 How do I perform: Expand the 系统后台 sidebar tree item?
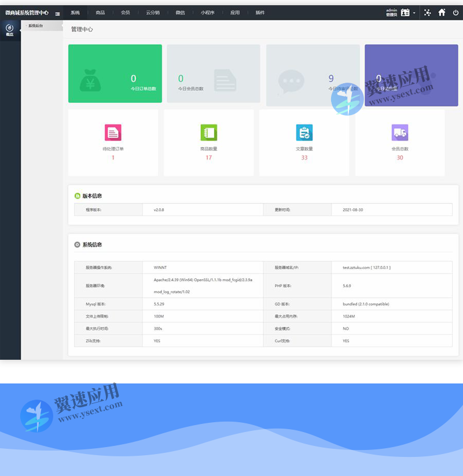35,26
